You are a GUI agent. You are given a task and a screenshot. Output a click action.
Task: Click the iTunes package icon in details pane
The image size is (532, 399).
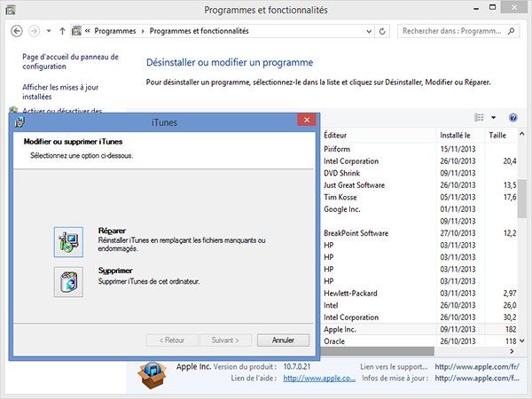pyautogui.click(x=153, y=375)
